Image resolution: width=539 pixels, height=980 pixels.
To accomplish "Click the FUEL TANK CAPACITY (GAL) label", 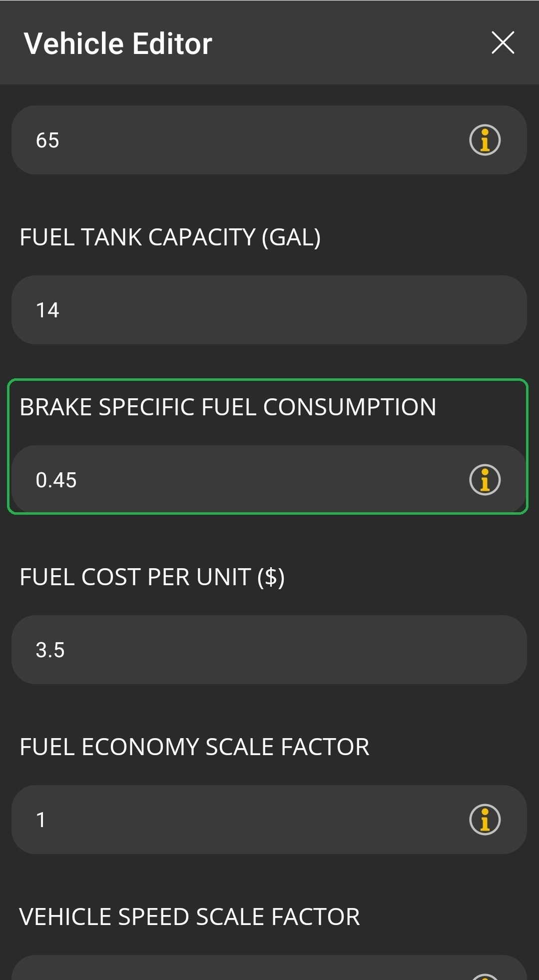I will (171, 236).
